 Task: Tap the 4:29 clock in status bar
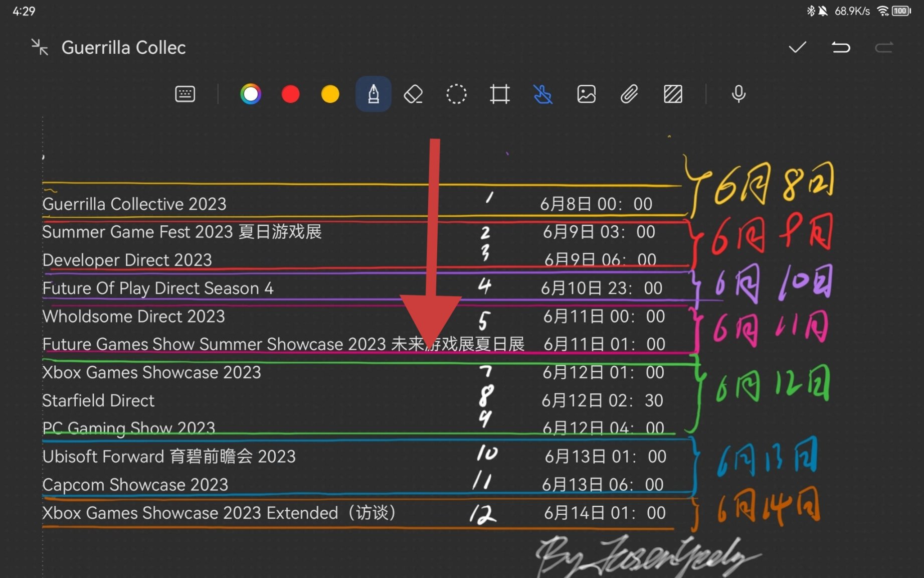24,11
